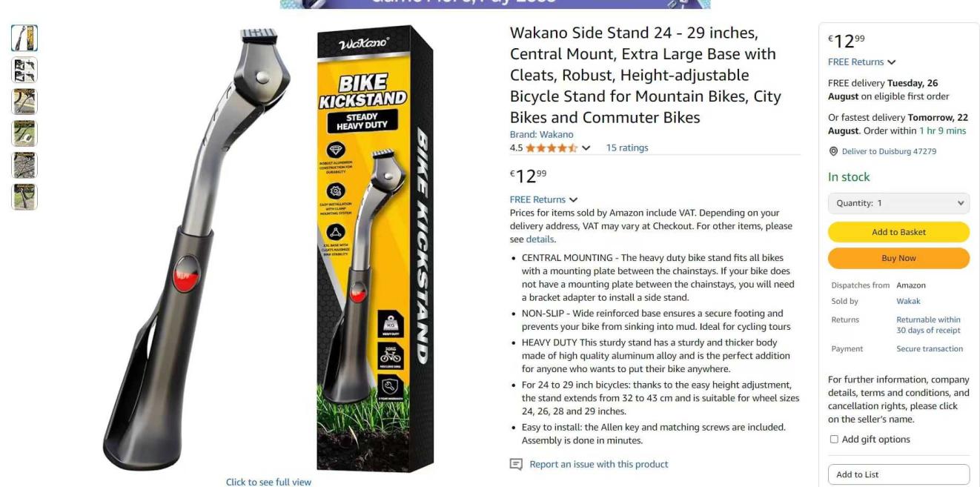This screenshot has width=980, height=487.
Task: Click the star rating icons
Action: click(x=552, y=148)
